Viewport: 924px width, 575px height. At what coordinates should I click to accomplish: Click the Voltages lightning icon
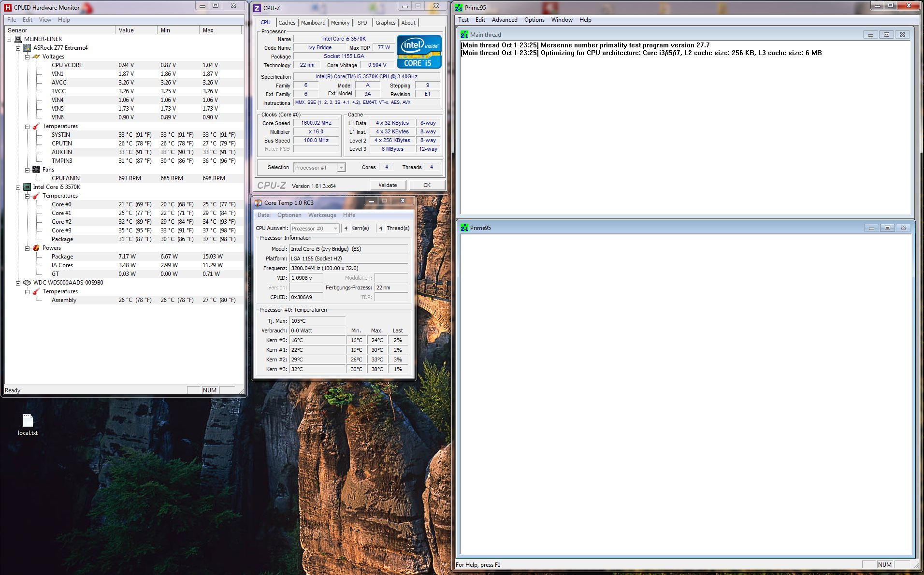pos(36,57)
